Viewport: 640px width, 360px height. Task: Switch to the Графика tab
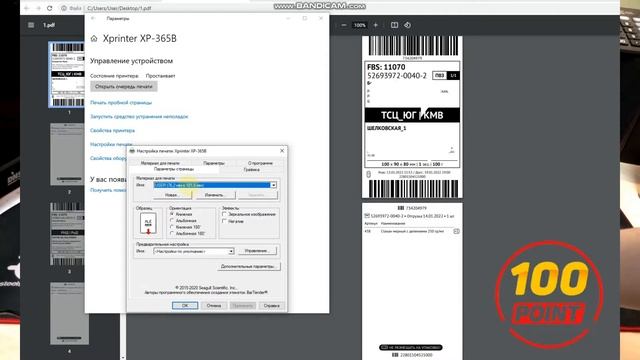coord(251,169)
